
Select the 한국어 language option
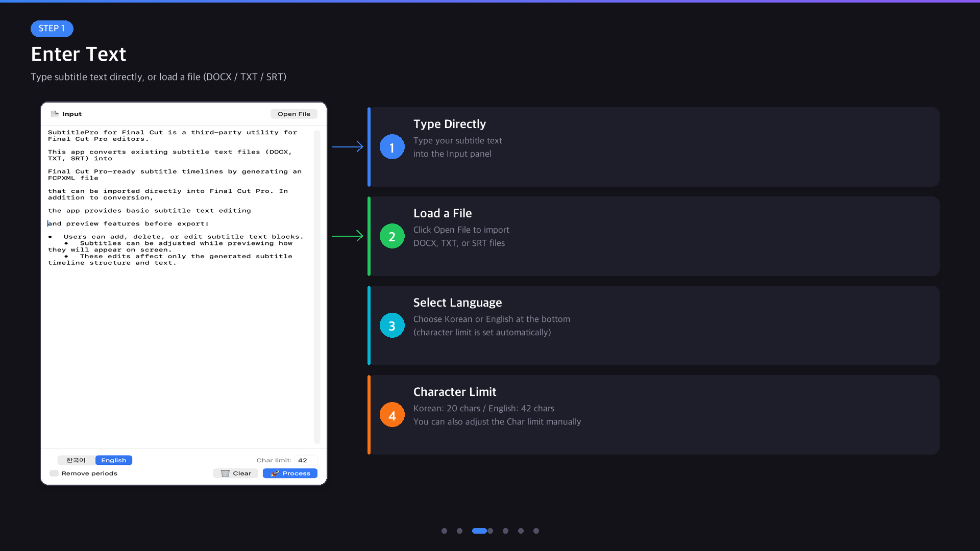click(76, 460)
